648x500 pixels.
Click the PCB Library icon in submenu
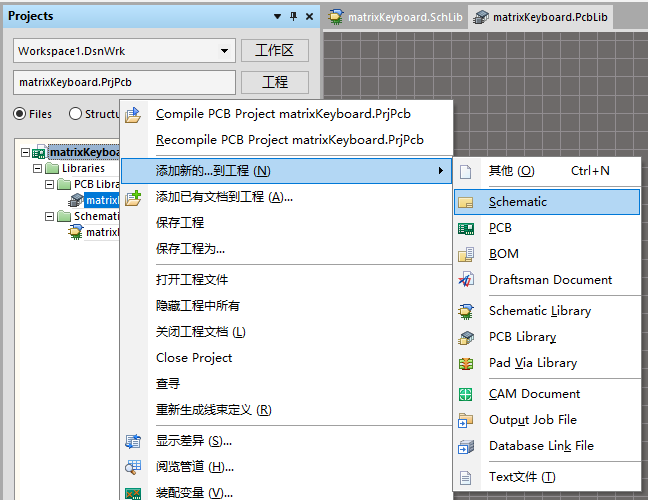(x=466, y=337)
